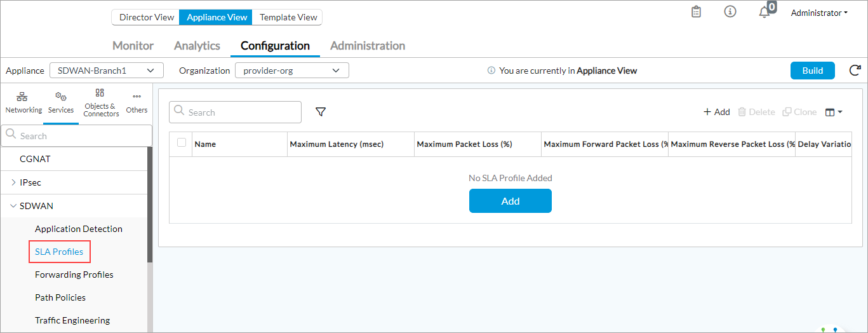Open Path Policies item
Screen dimensions: 868x333
coord(60,297)
